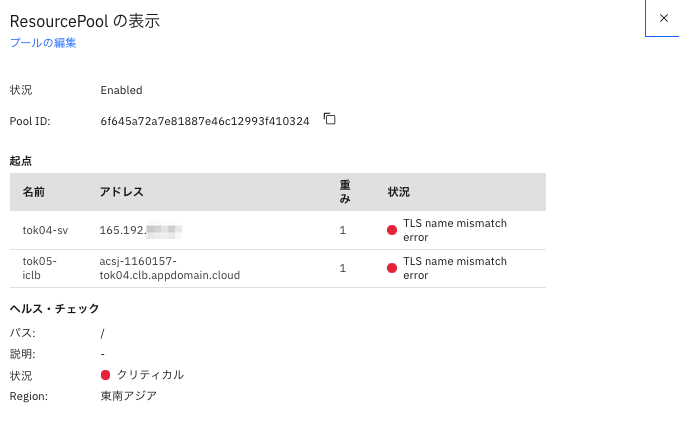Screen dimensions: 679x444
Task: Click TLS name mismatch error for tok05-iclb
Action: [454, 268]
